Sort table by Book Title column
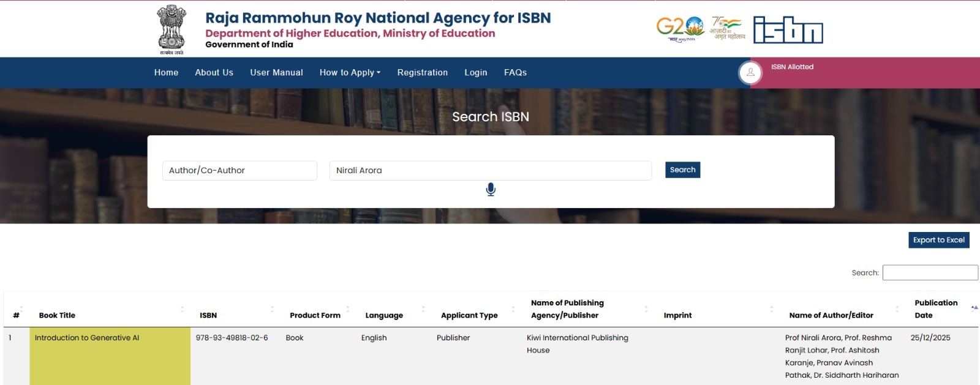This screenshot has height=385, width=980. tap(57, 315)
